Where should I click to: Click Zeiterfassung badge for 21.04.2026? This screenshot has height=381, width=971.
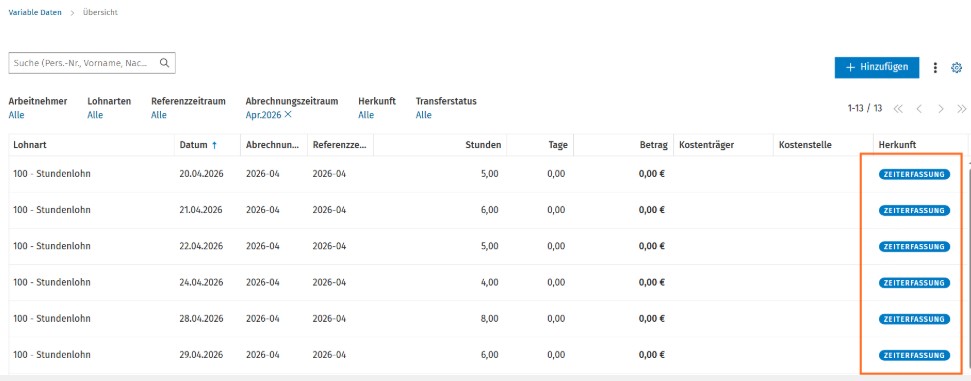914,211
